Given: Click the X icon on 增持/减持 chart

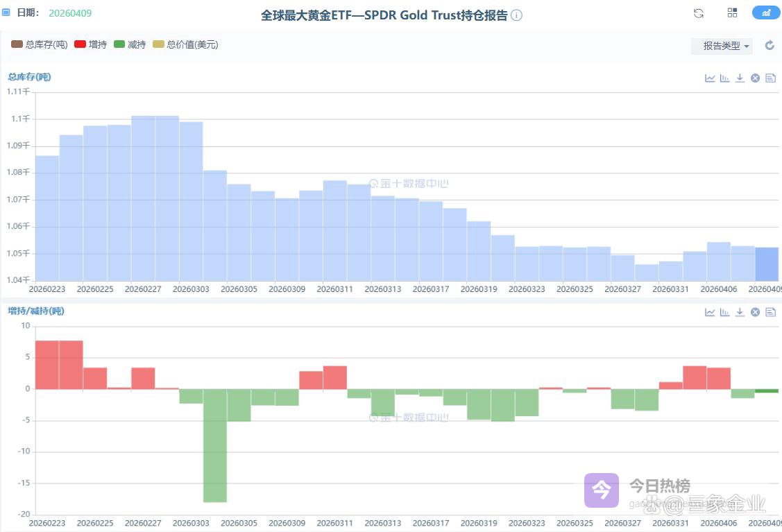Looking at the screenshot, I should pyautogui.click(x=755, y=312).
